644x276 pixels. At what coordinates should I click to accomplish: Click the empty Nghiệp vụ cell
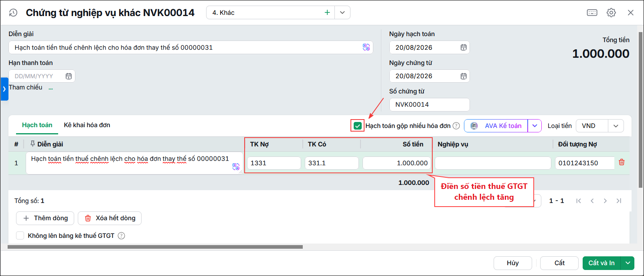[x=493, y=163]
